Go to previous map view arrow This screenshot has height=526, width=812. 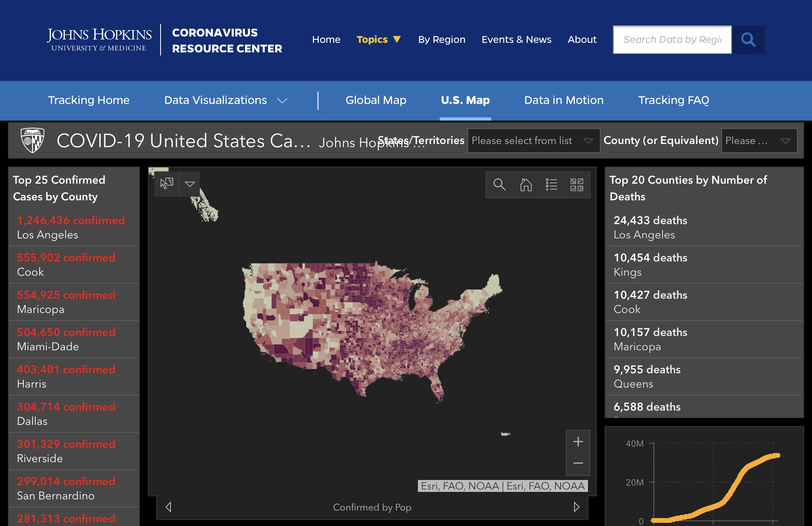point(169,507)
